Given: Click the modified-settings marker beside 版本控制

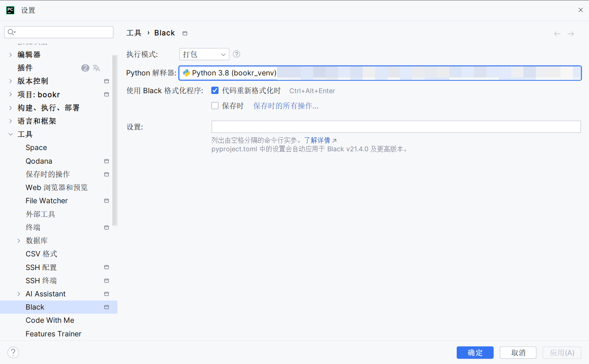Looking at the screenshot, I should (x=106, y=81).
